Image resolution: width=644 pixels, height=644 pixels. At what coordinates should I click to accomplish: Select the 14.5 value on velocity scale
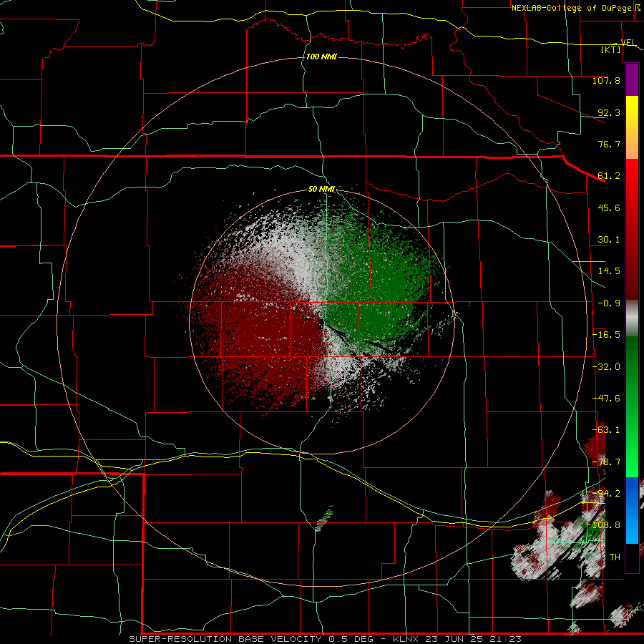point(609,271)
